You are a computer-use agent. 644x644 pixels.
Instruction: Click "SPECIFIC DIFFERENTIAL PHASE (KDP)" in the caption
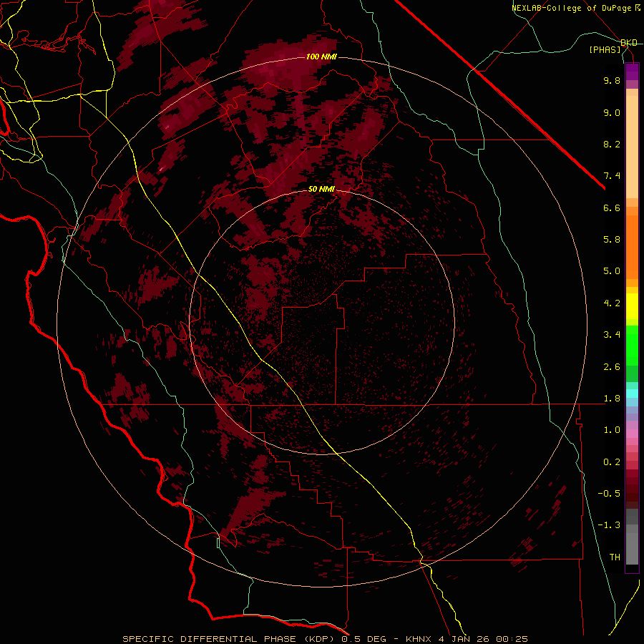coord(230,639)
